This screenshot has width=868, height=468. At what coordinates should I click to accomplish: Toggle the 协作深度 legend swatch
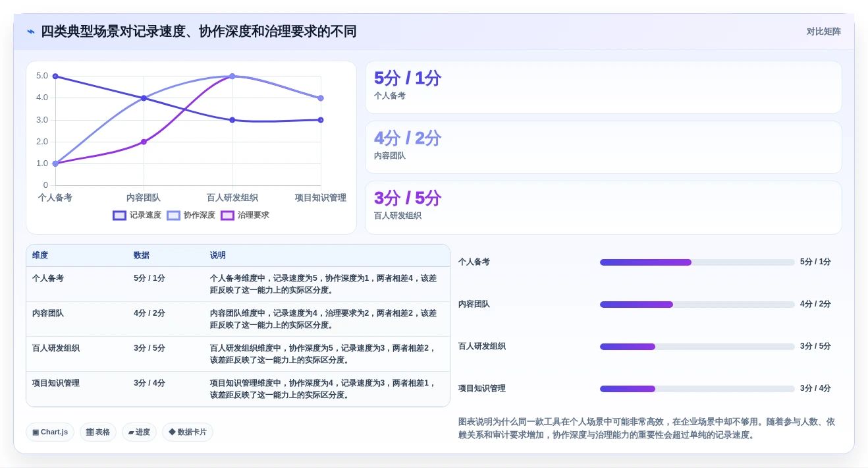(x=173, y=215)
